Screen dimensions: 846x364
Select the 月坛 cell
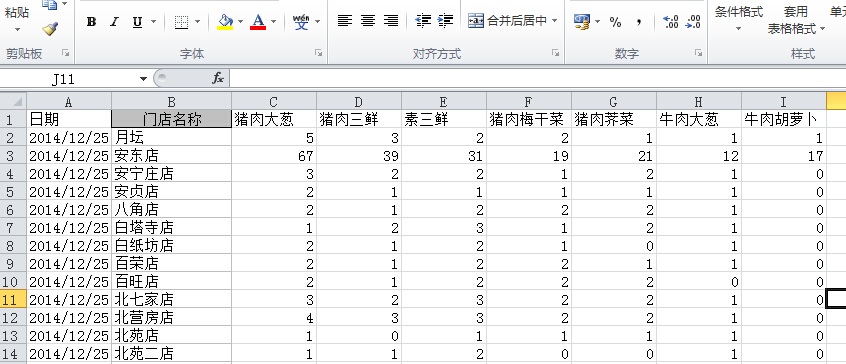[172, 138]
